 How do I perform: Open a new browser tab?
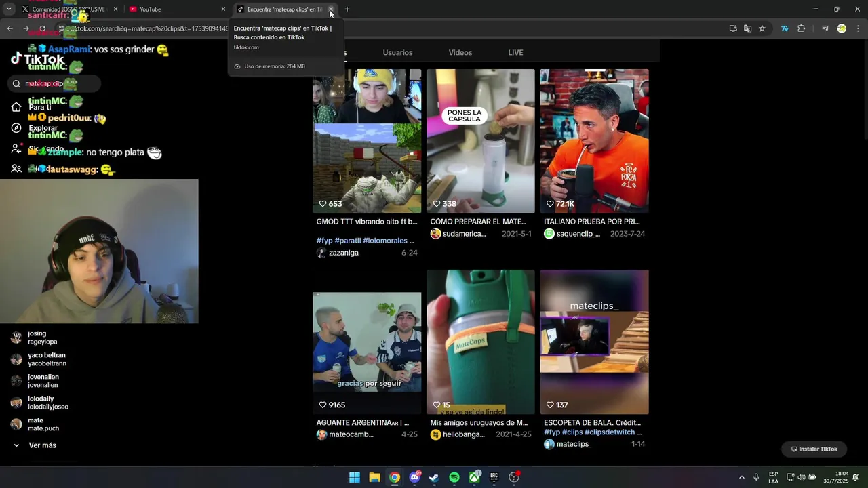(347, 9)
